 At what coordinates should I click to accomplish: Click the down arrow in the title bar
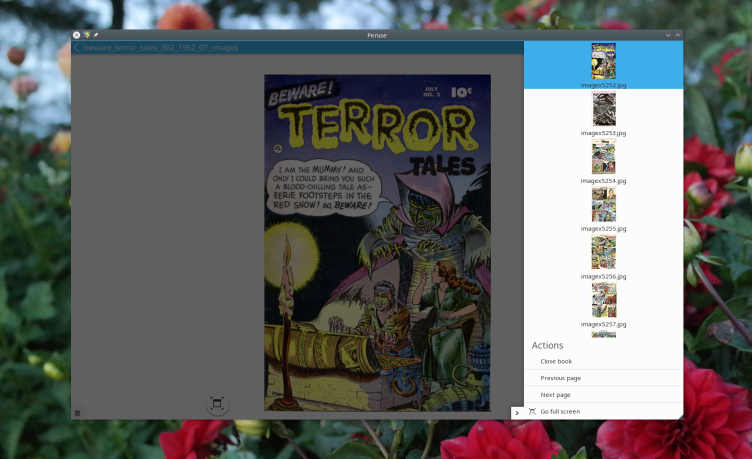667,35
